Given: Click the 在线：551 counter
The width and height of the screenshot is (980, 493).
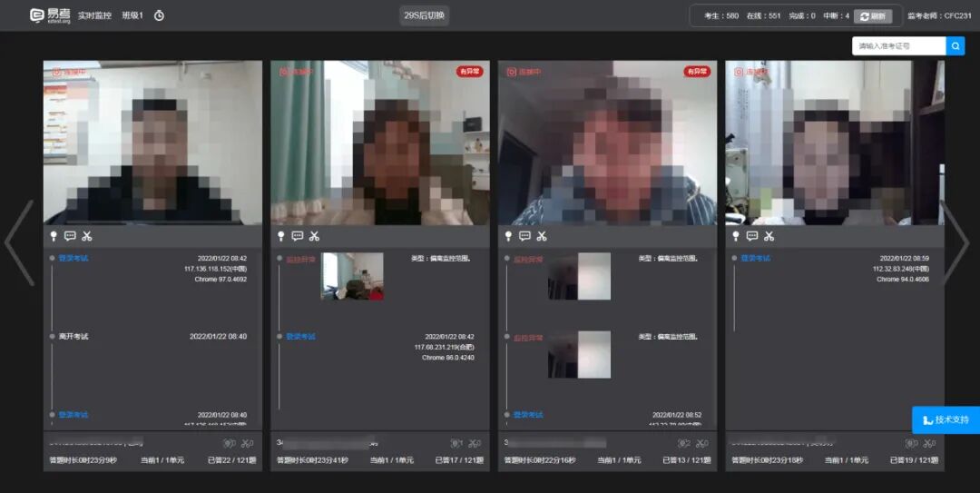Looking at the screenshot, I should (763, 16).
